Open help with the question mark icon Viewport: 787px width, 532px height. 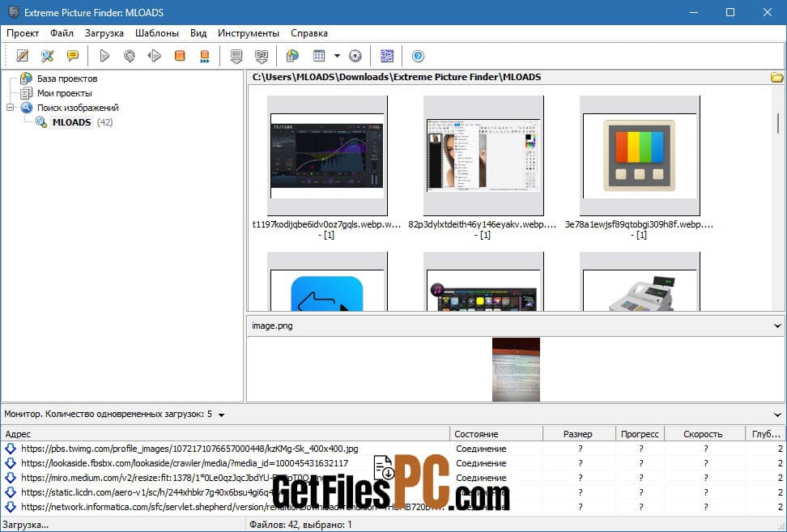[x=418, y=56]
